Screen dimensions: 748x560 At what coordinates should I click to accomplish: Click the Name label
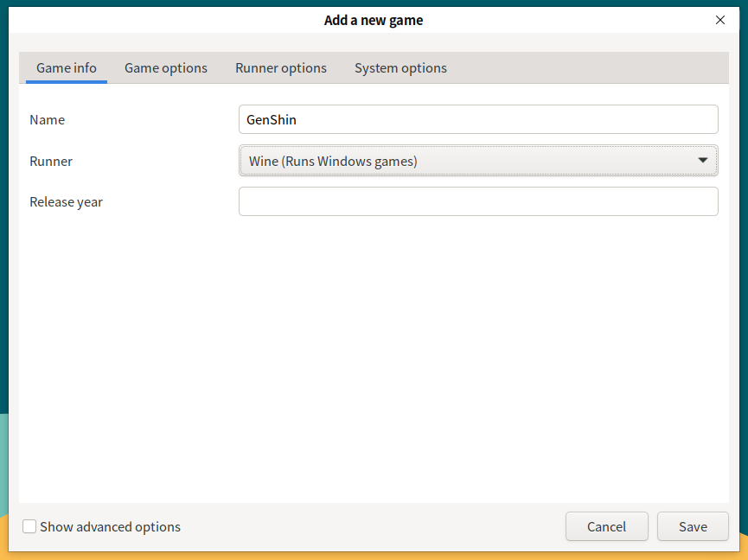pos(48,119)
